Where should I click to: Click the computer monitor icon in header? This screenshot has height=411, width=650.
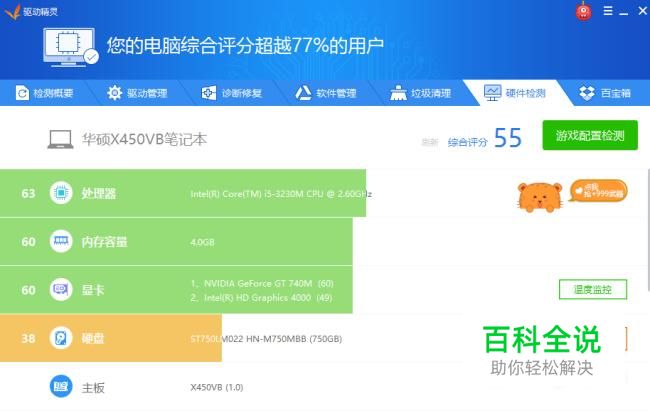point(70,47)
